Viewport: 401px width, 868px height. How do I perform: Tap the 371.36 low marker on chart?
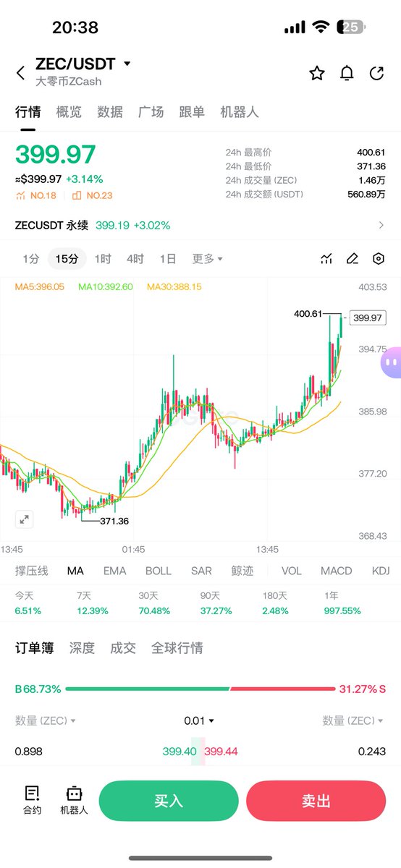pos(114,521)
